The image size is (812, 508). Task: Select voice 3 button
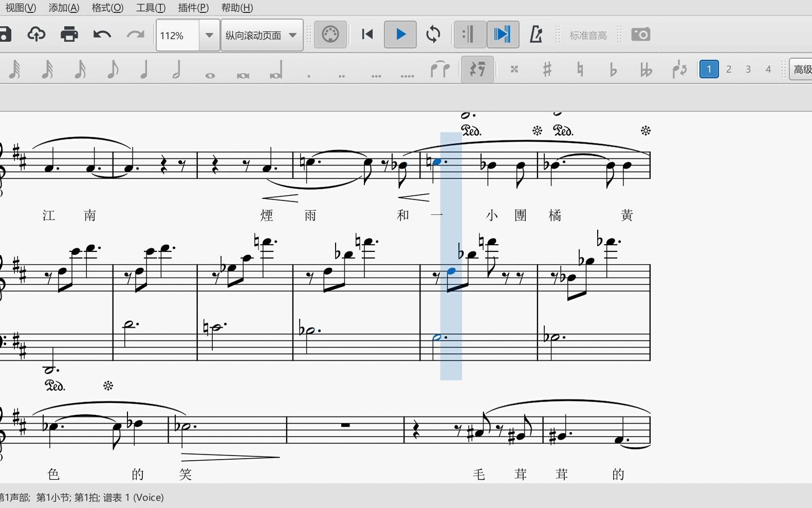pyautogui.click(x=748, y=69)
